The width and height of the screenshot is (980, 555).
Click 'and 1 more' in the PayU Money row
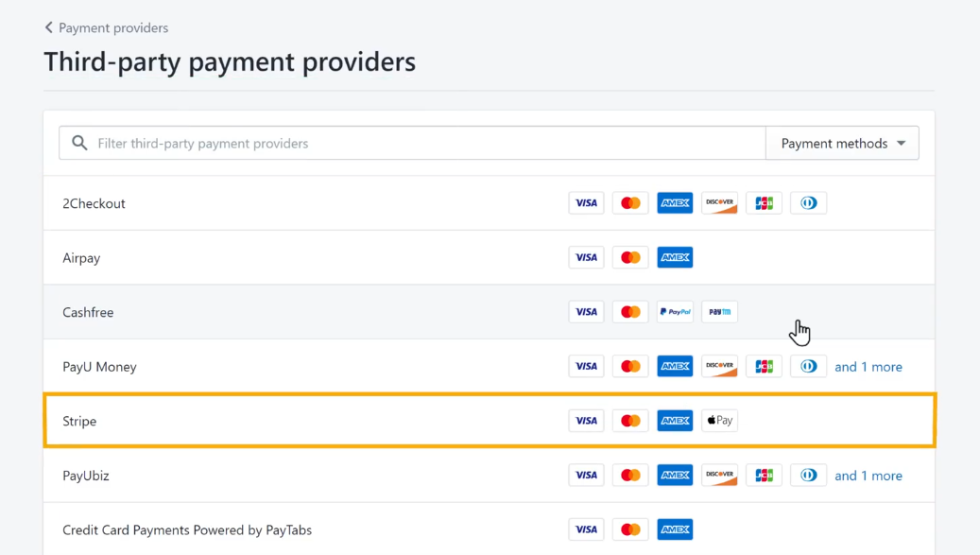coord(868,367)
